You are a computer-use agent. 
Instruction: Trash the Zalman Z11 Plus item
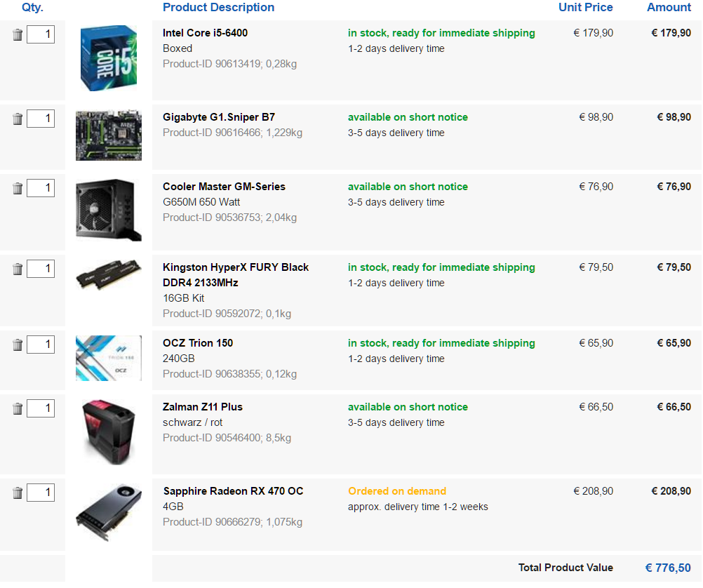click(18, 408)
